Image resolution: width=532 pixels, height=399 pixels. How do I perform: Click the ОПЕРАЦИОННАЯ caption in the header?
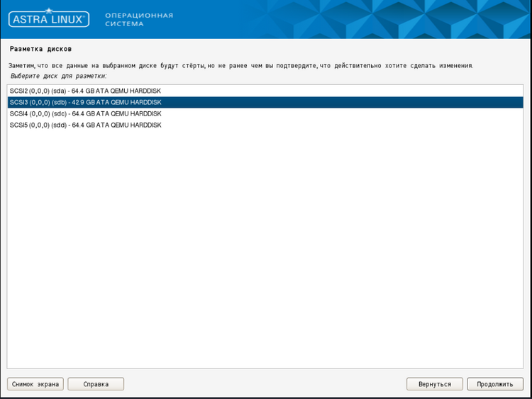pos(138,15)
